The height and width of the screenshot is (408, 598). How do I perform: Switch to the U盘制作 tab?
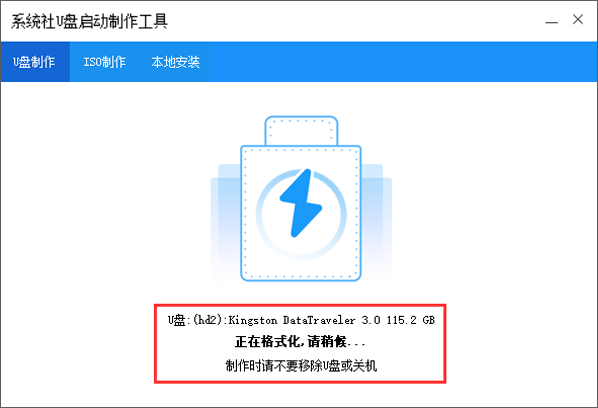click(x=35, y=62)
